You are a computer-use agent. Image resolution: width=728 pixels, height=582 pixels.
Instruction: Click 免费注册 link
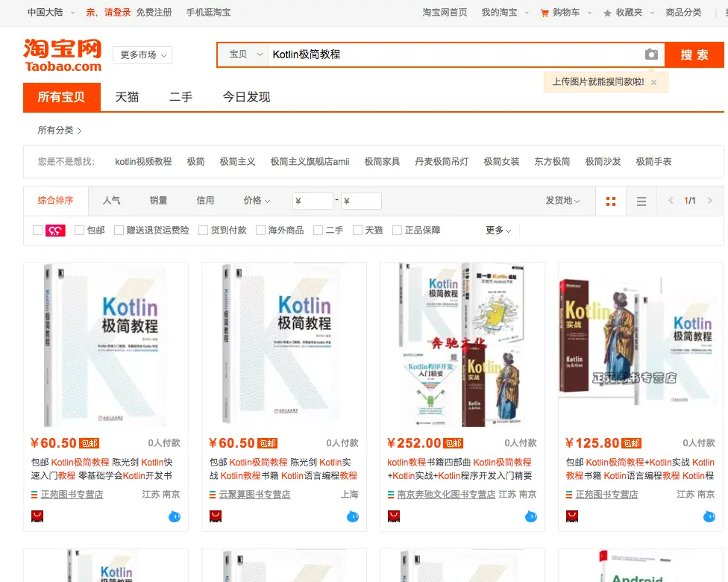(x=154, y=13)
